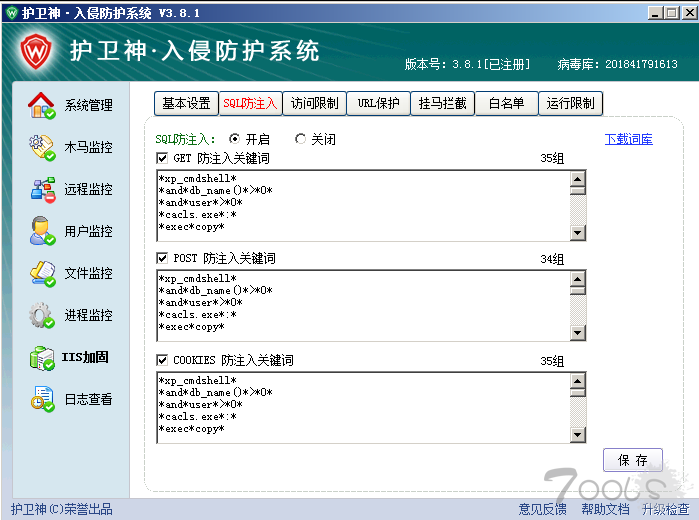Viewport: 699px width, 520px height.
Task: Click COOKIES keyword list scroll-down arrow
Action: point(578,434)
